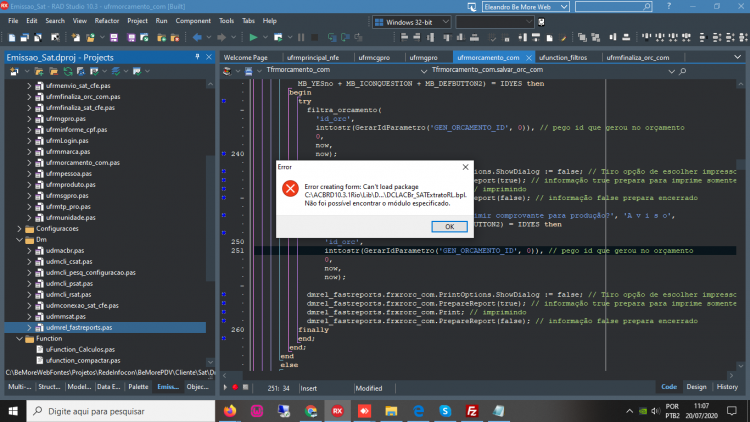The height and width of the screenshot is (422, 750).
Task: Switch to the ufunction_filtros editor tab
Action: pos(563,57)
